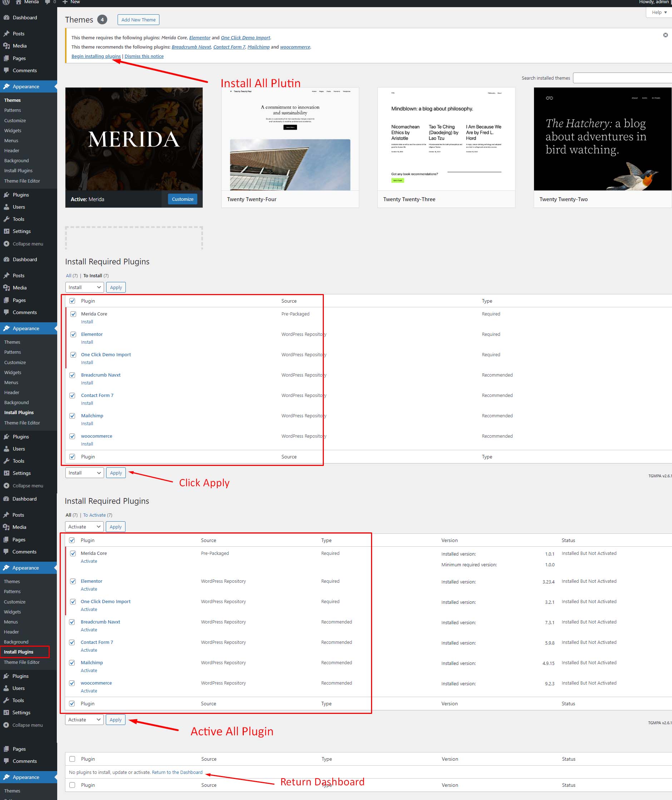Open the Activate bulk dropdown below the plugin table
Screen dimensions: 672x800
point(84,720)
